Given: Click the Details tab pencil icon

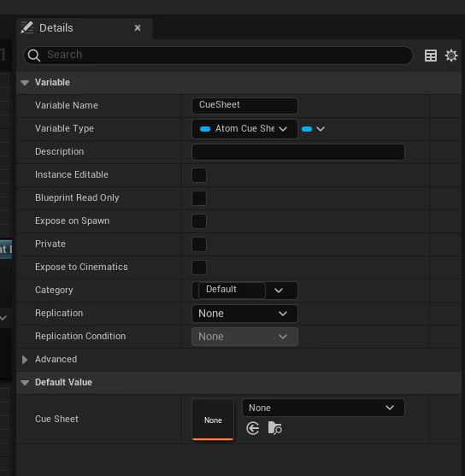Looking at the screenshot, I should tap(27, 27).
